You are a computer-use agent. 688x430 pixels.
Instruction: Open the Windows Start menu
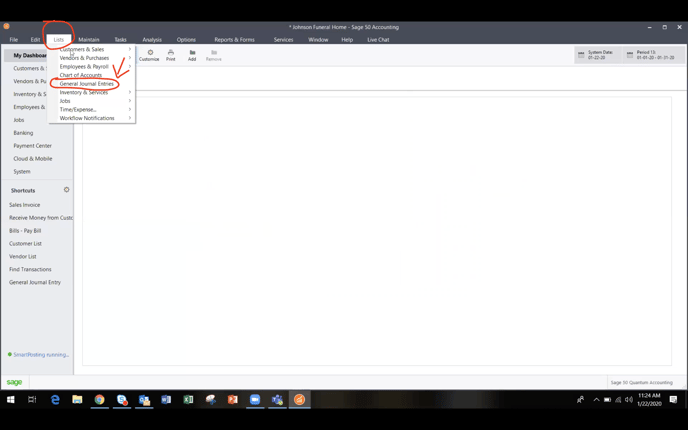tap(11, 399)
